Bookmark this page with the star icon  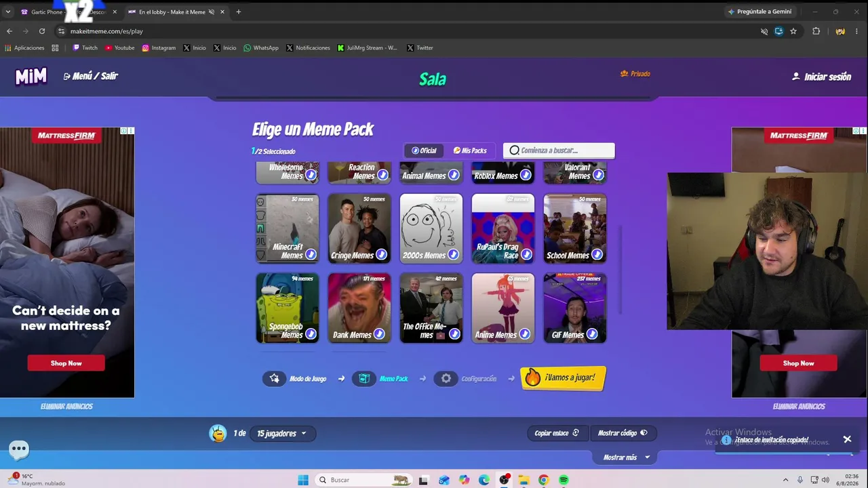pyautogui.click(x=793, y=31)
